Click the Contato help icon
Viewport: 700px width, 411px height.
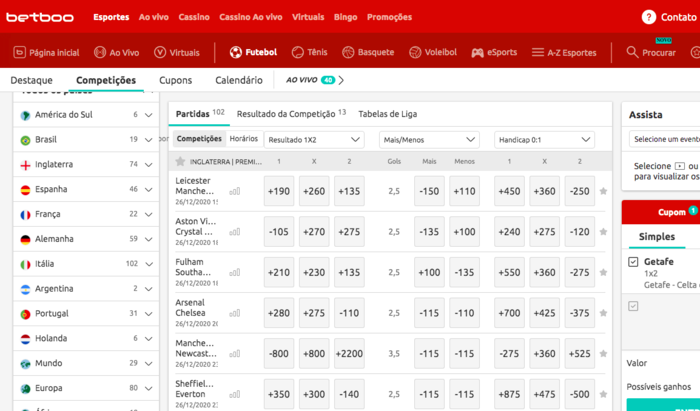[649, 17]
